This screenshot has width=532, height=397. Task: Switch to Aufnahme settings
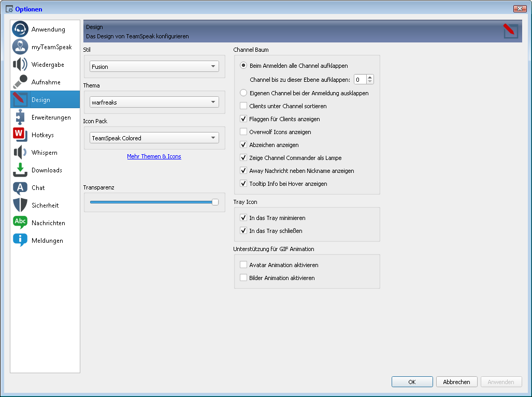[45, 82]
